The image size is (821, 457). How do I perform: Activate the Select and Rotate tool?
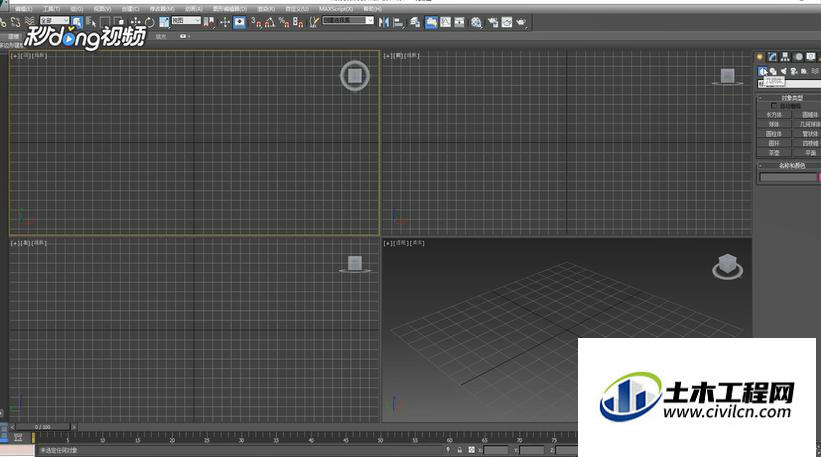pos(150,22)
